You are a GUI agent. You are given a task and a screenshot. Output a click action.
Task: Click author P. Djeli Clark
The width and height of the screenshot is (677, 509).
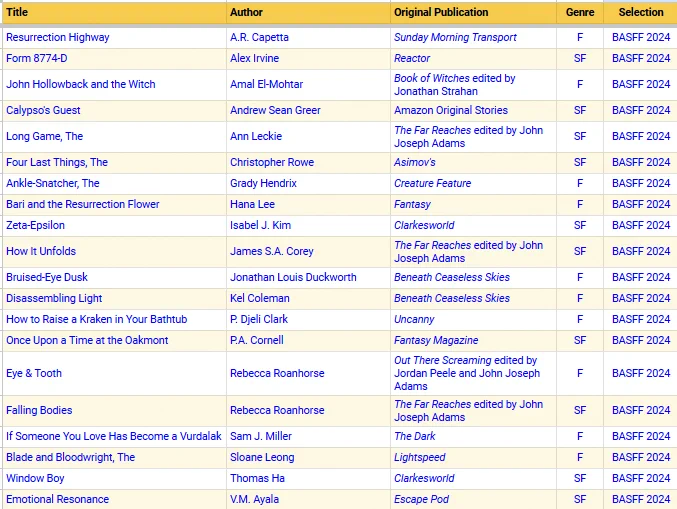[x=259, y=319]
